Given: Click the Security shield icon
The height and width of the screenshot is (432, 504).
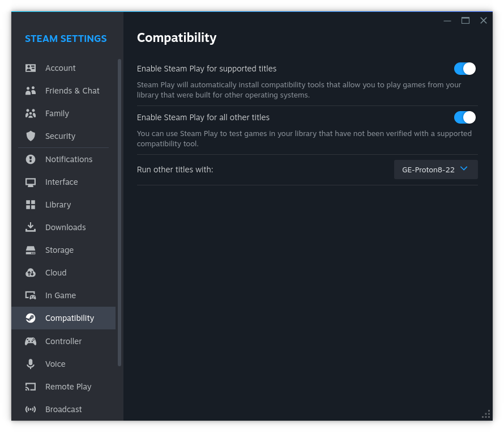Looking at the screenshot, I should 31,136.
